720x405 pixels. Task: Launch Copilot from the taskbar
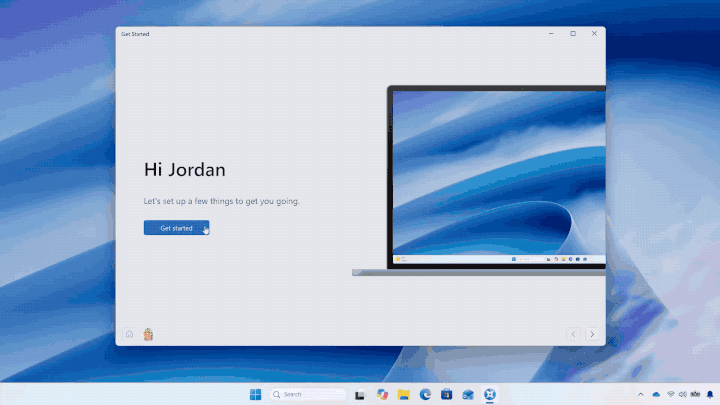pos(382,394)
